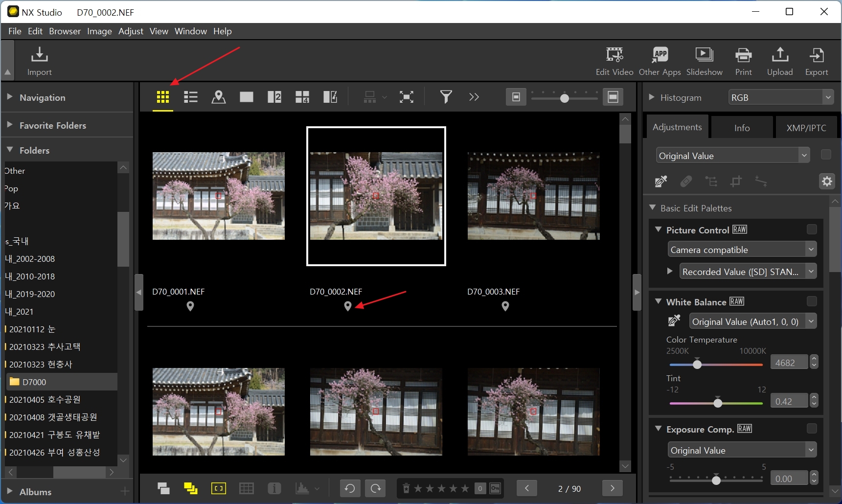Toggle the checkbox beside Original Value preset
This screenshot has width=842, height=504.
(826, 155)
